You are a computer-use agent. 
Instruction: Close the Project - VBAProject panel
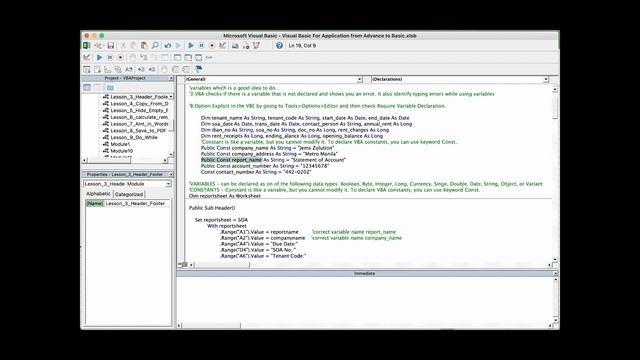[171, 78]
